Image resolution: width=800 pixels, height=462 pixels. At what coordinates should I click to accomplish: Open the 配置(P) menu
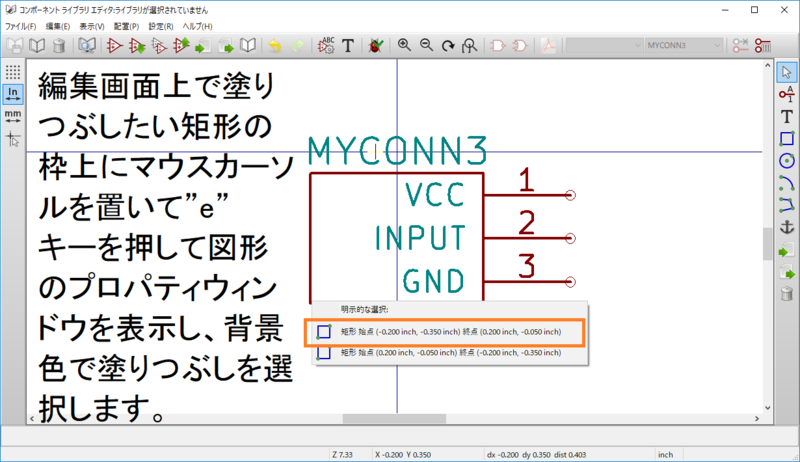126,26
